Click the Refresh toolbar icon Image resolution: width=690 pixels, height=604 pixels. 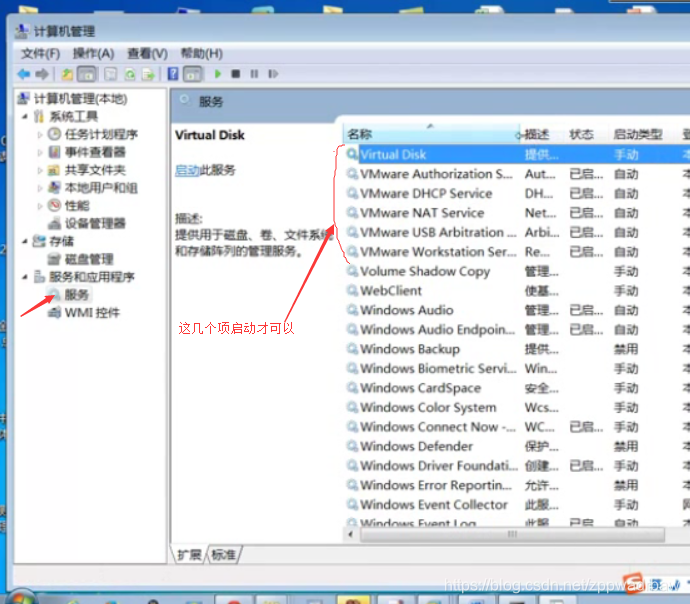tap(130, 74)
